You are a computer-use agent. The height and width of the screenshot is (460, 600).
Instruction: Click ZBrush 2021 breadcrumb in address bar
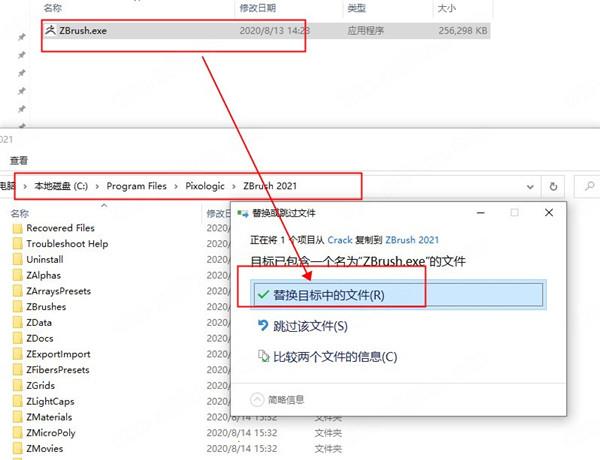pos(270,186)
